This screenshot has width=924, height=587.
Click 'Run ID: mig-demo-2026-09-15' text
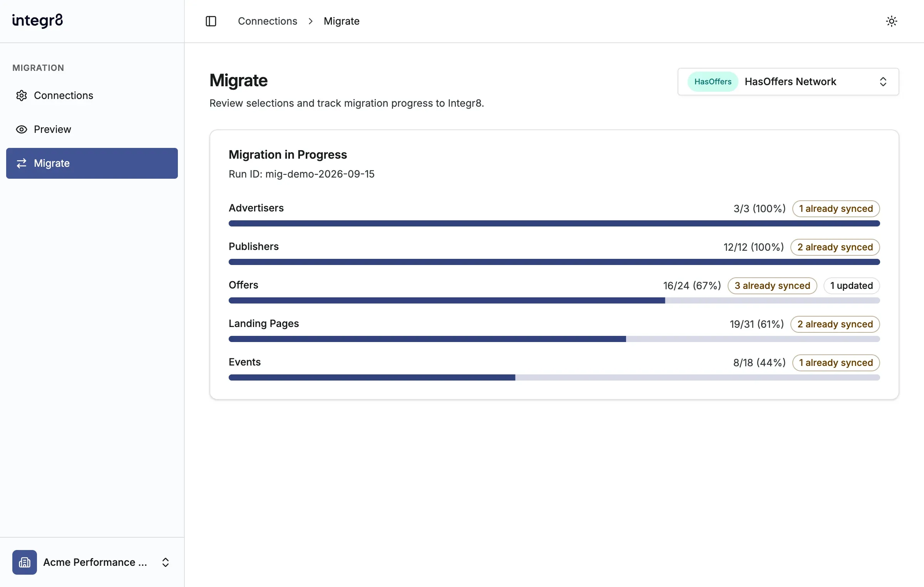301,174
